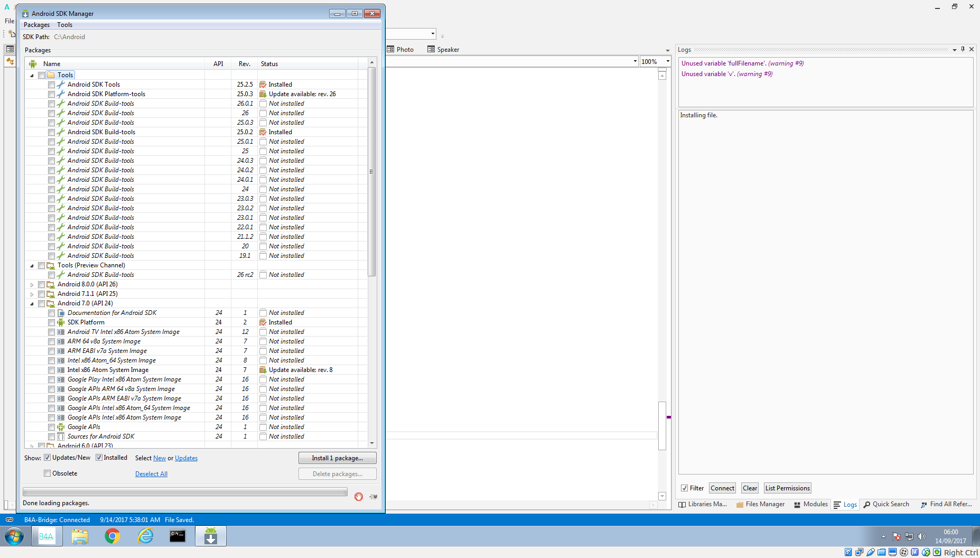Image resolution: width=980 pixels, height=558 pixels.
Task: Toggle the Obsolete checkbox
Action: [48, 473]
